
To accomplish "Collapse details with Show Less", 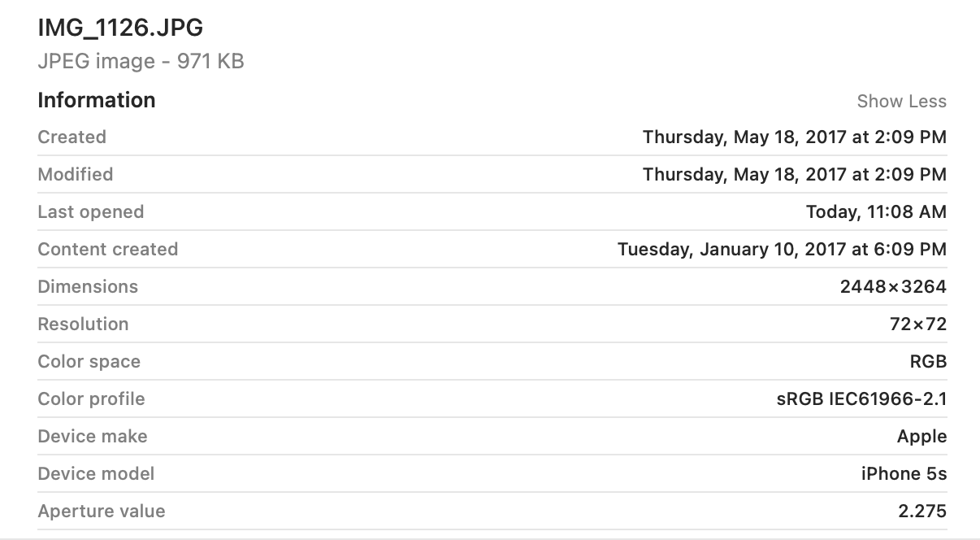I will click(x=901, y=102).
